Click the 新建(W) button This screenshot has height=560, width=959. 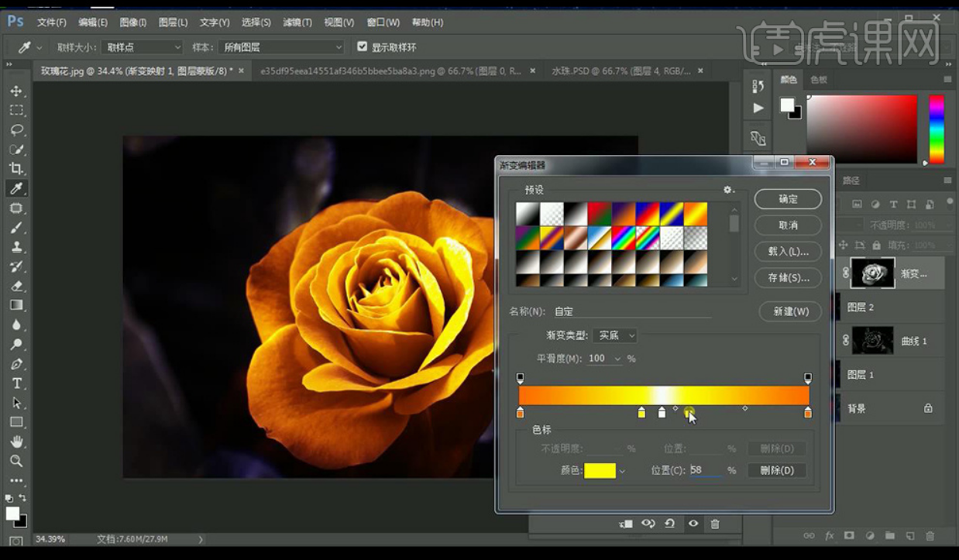pos(790,311)
